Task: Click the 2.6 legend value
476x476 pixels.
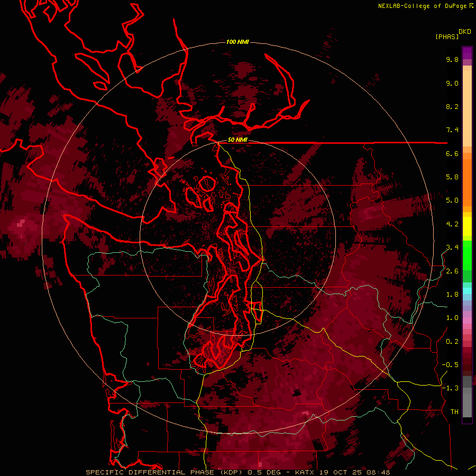Action: coord(452,271)
